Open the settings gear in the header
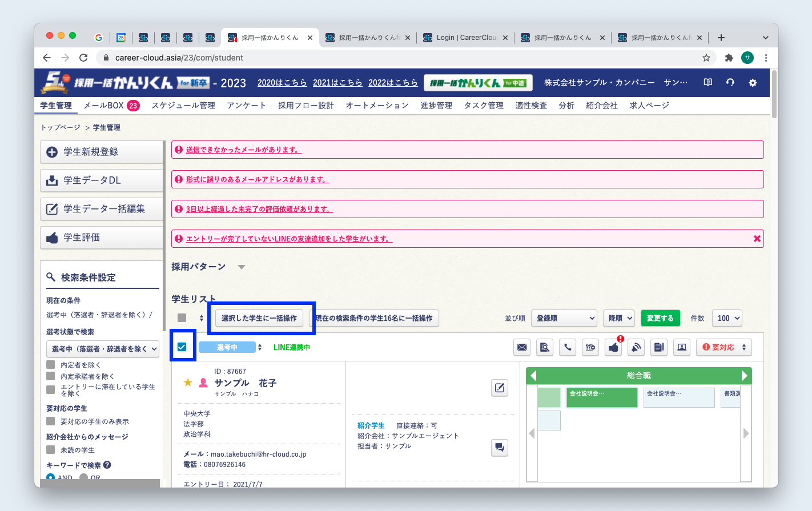This screenshot has width=812, height=511. pyautogui.click(x=753, y=82)
